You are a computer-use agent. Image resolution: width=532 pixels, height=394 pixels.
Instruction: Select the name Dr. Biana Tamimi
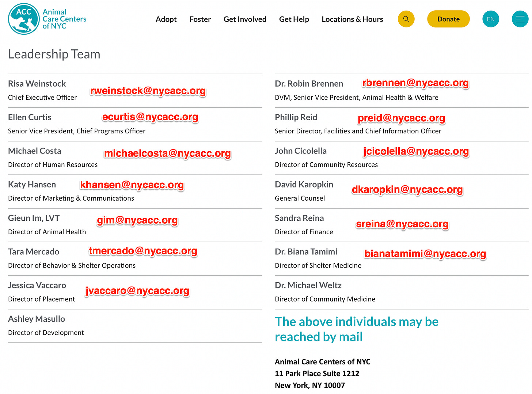click(306, 252)
